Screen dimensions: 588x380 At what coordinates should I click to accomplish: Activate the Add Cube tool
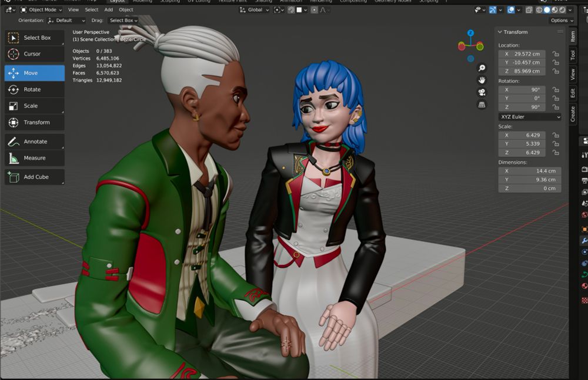click(35, 177)
